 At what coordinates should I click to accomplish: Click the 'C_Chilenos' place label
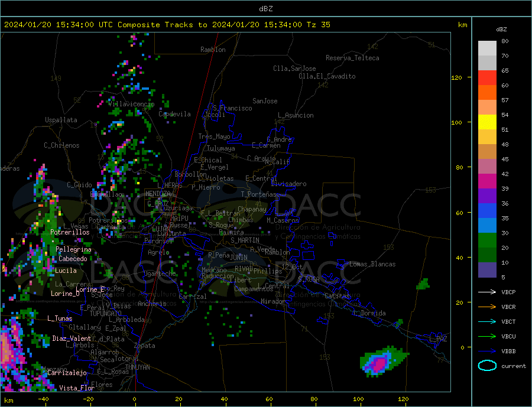61,145
